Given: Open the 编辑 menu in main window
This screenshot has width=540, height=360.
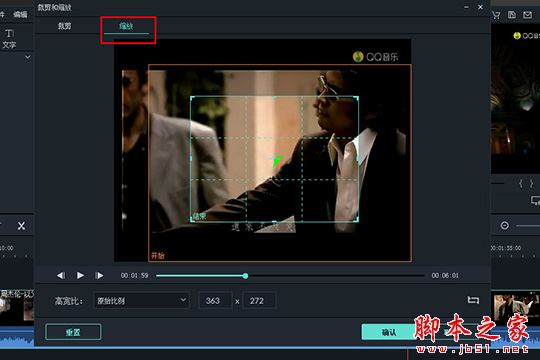Looking at the screenshot, I should (20, 14).
